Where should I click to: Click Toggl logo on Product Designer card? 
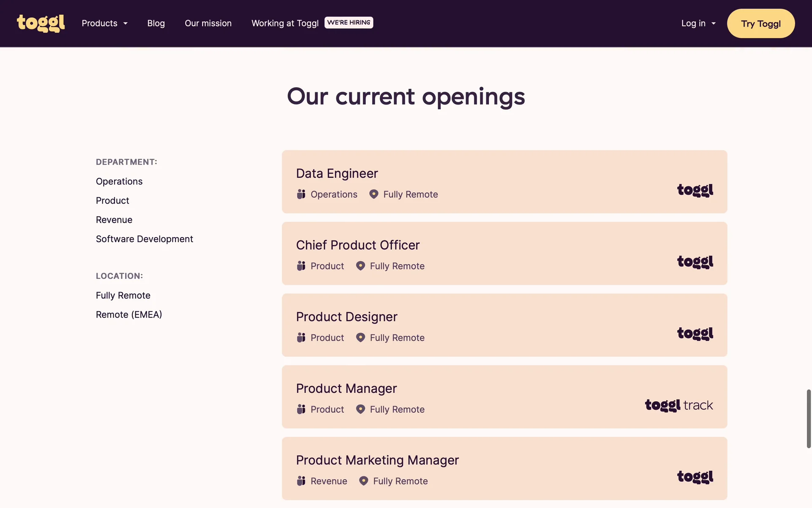coord(695,334)
